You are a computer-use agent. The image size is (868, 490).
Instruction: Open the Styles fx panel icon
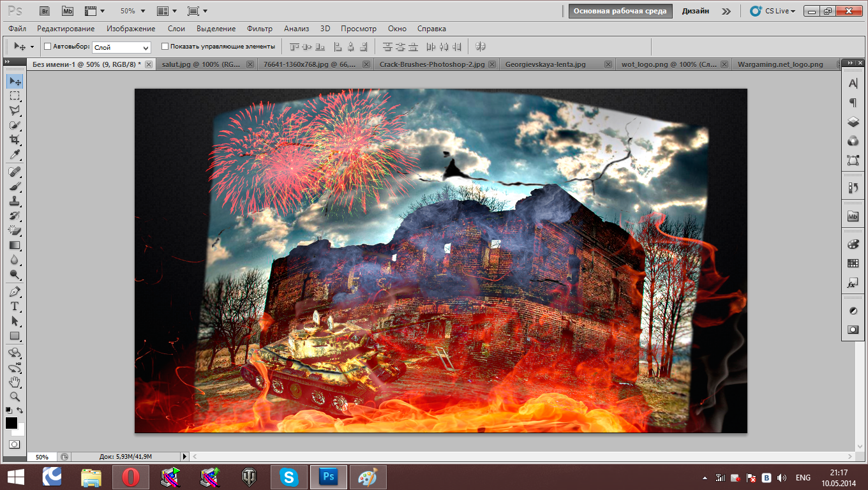pos(853,283)
